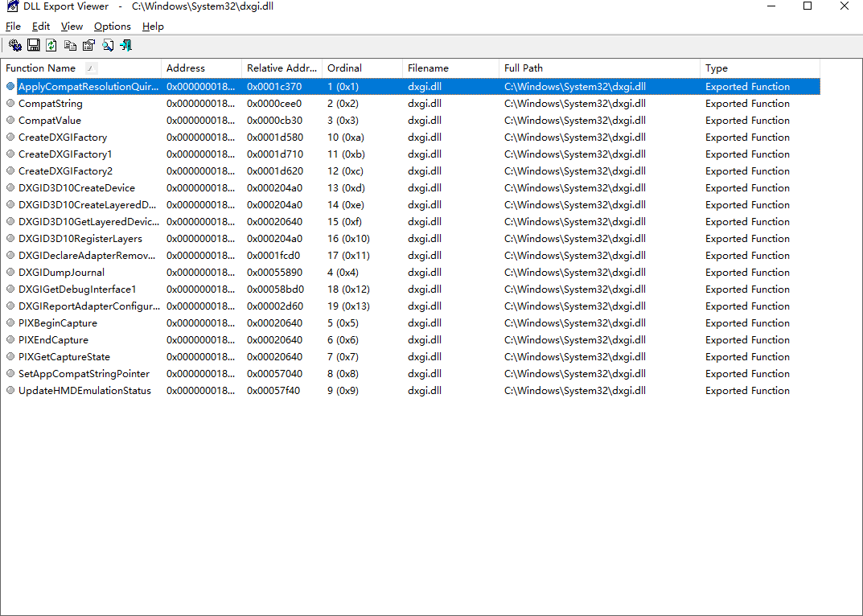863x616 pixels.
Task: Select the PIXGetCaptureState function name
Action: pos(64,357)
